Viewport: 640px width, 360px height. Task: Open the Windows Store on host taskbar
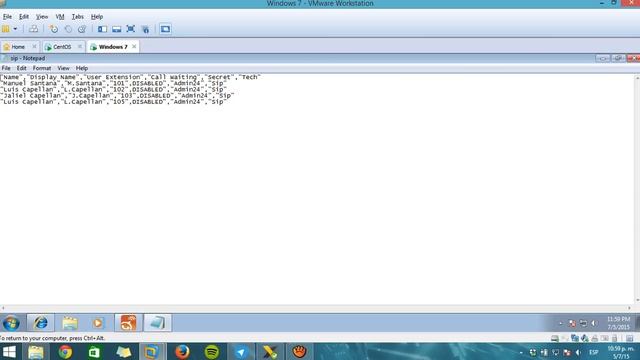94,352
